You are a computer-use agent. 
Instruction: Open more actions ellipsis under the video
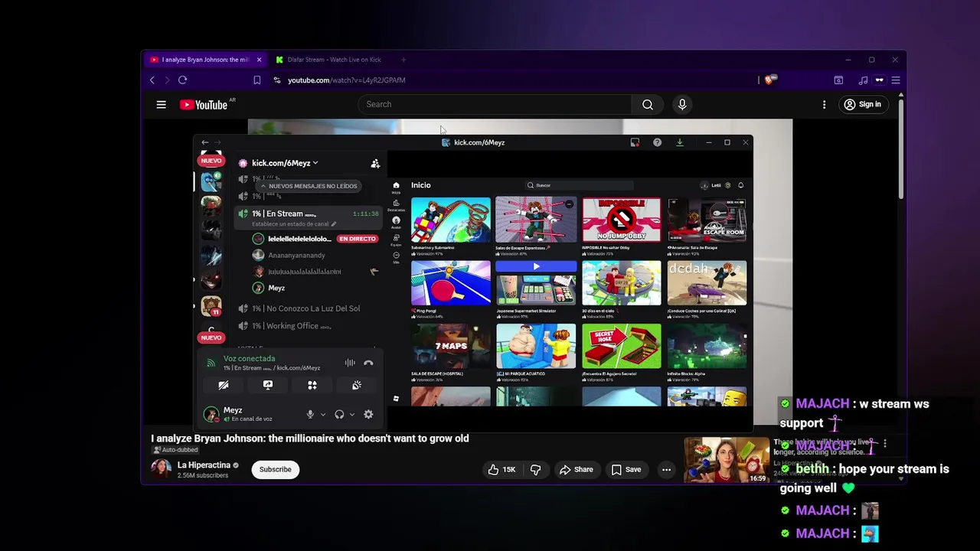[x=666, y=469]
